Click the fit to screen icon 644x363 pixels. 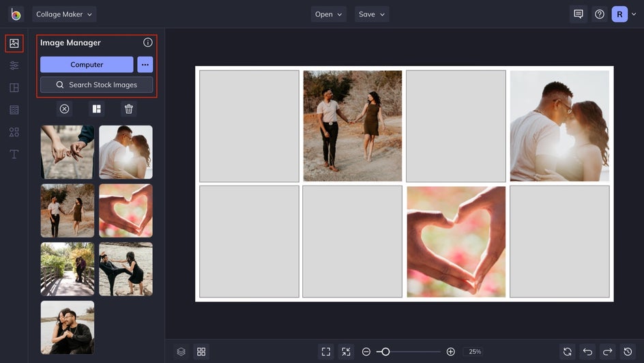(326, 351)
